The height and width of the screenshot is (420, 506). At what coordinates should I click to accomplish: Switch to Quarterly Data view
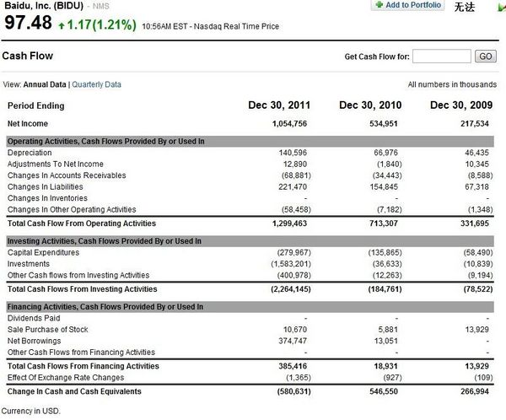click(96, 84)
